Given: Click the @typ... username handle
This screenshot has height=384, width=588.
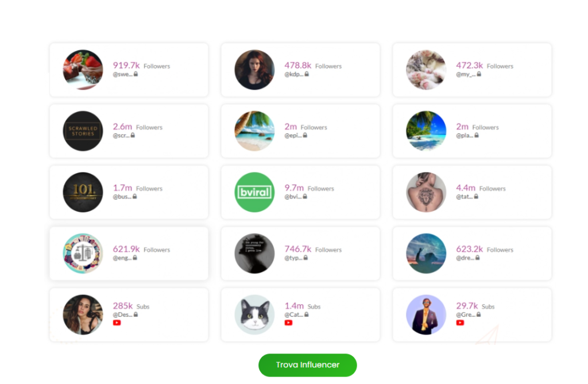Looking at the screenshot, I should coord(293,258).
